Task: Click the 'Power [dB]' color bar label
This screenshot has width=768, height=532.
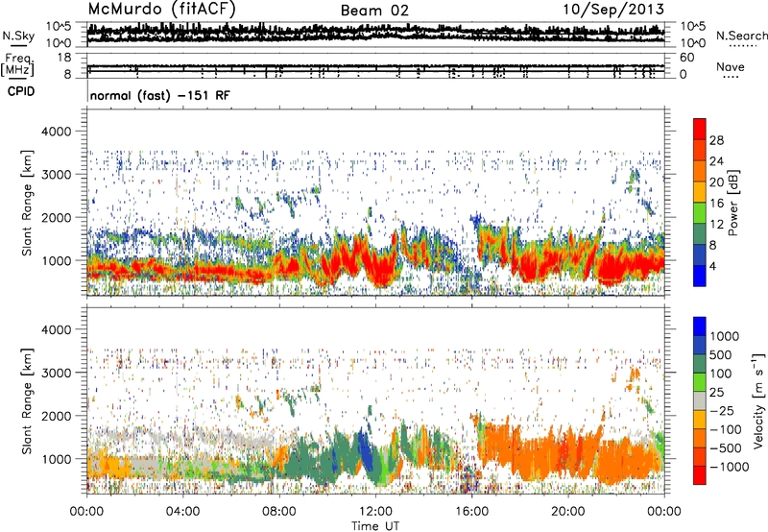Action: 732,203
